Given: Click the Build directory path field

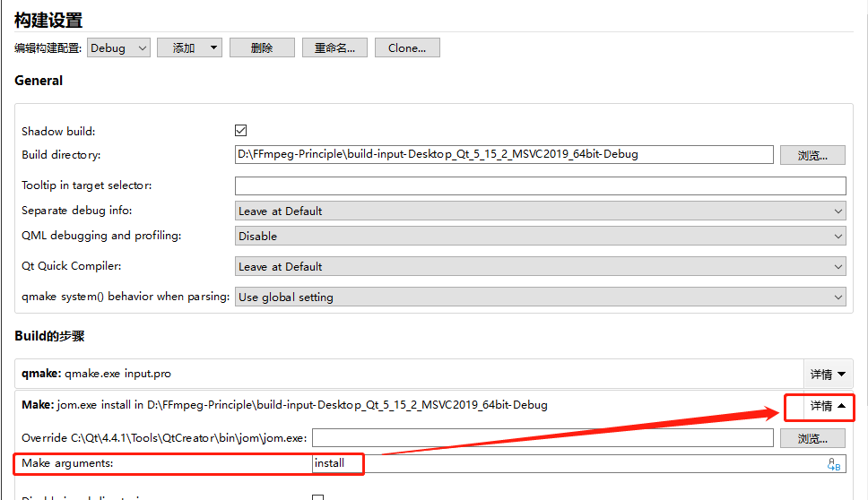Looking at the screenshot, I should (x=502, y=154).
